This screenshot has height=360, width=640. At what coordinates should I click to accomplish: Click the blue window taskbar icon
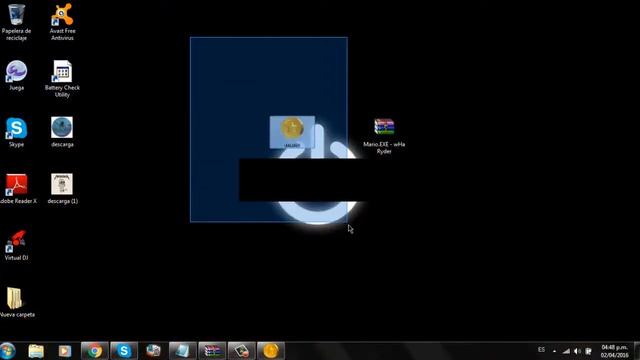182,351
